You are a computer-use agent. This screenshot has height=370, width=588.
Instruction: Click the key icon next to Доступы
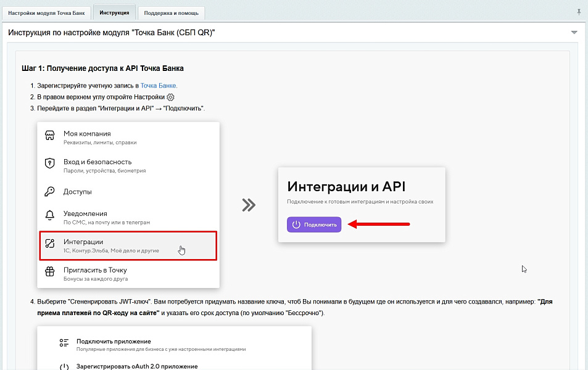pyautogui.click(x=51, y=192)
